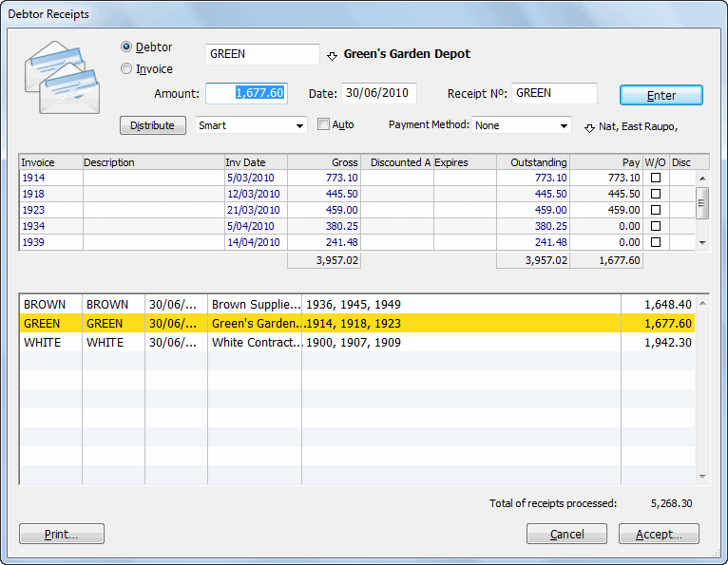Tick write-off box for invoice 1918
728x565 pixels.
(656, 194)
